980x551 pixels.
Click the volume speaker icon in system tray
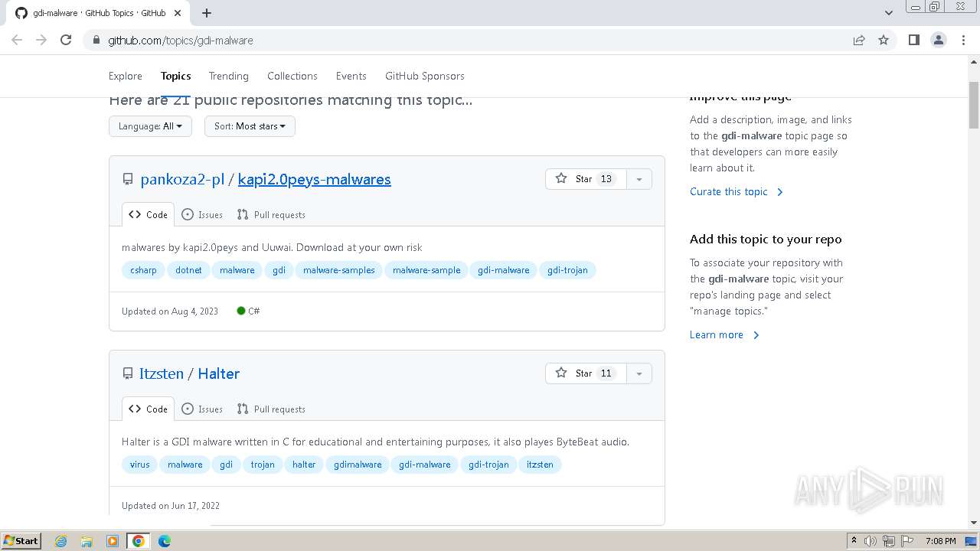point(871,541)
